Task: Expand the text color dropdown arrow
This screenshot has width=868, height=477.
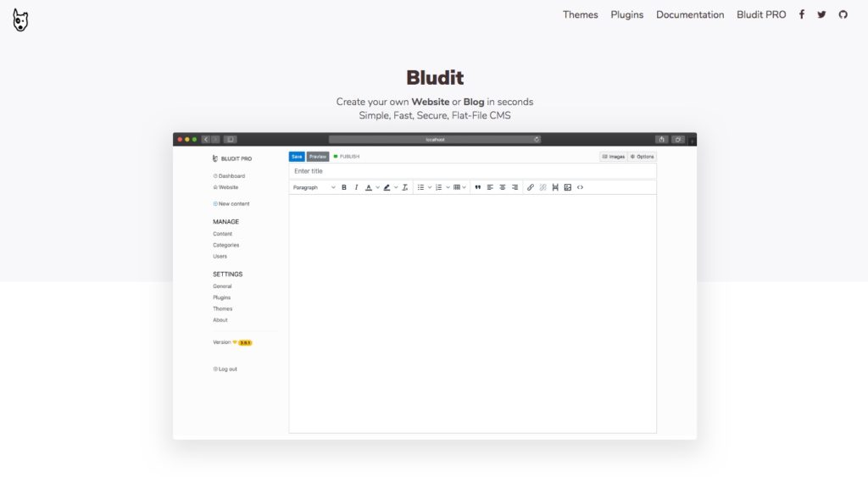Action: coord(377,187)
